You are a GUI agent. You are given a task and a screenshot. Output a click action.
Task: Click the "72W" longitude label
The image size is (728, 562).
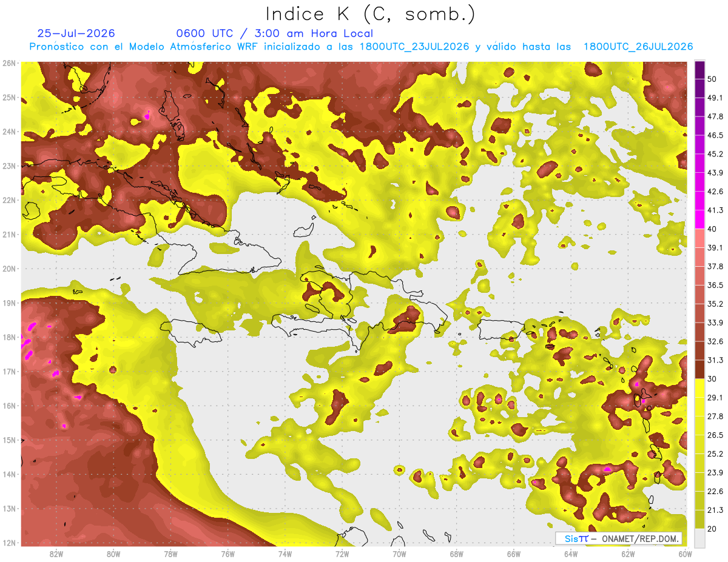(342, 554)
